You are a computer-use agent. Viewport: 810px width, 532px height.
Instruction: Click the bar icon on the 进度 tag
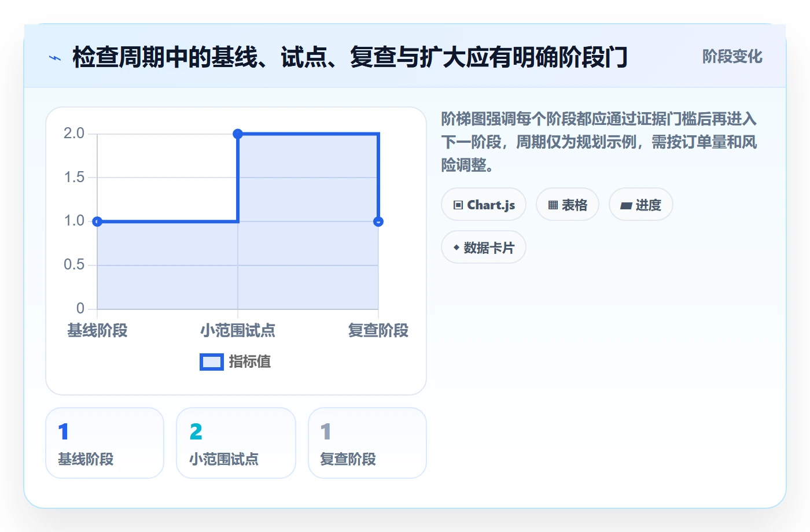pyautogui.click(x=626, y=205)
